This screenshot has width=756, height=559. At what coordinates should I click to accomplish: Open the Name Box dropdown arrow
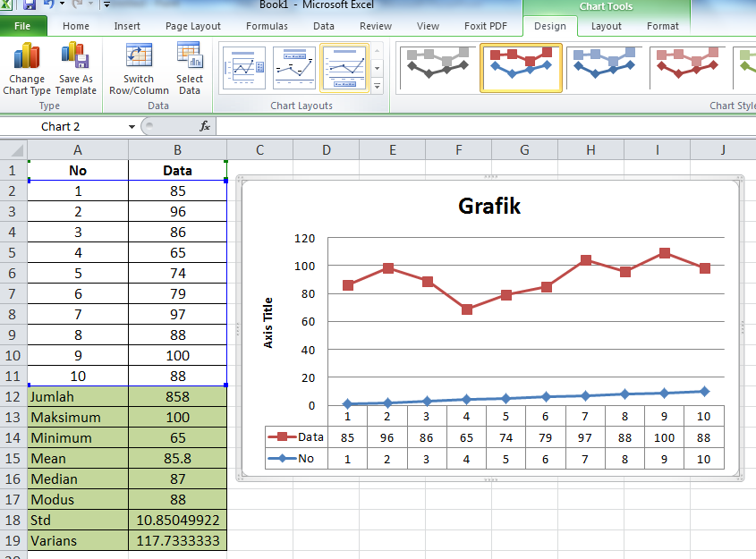(132, 127)
